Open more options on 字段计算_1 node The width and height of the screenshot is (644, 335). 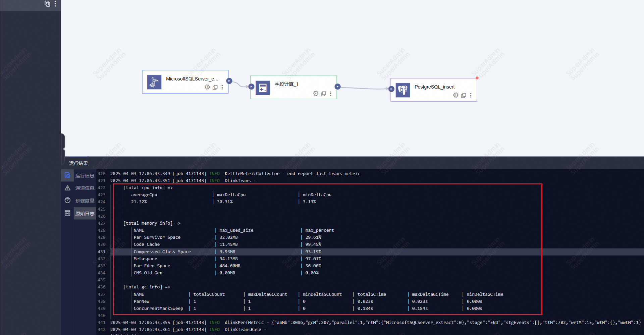coord(331,94)
